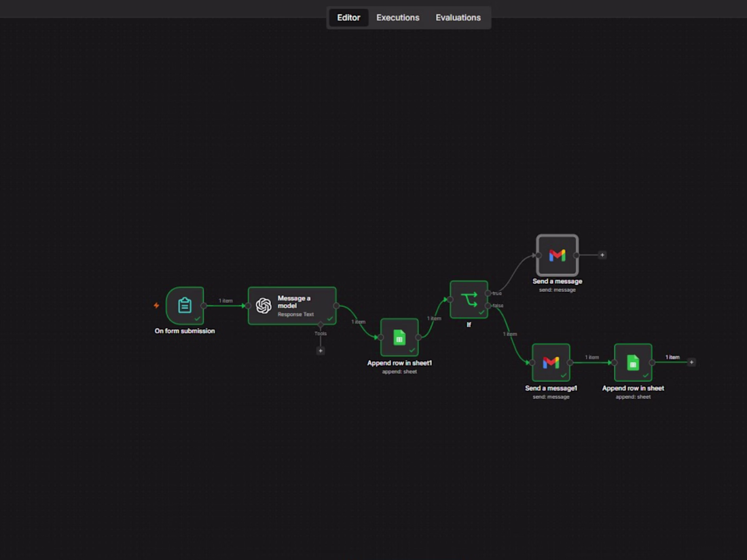
Task: Click the If node false output
Action: tap(488, 305)
